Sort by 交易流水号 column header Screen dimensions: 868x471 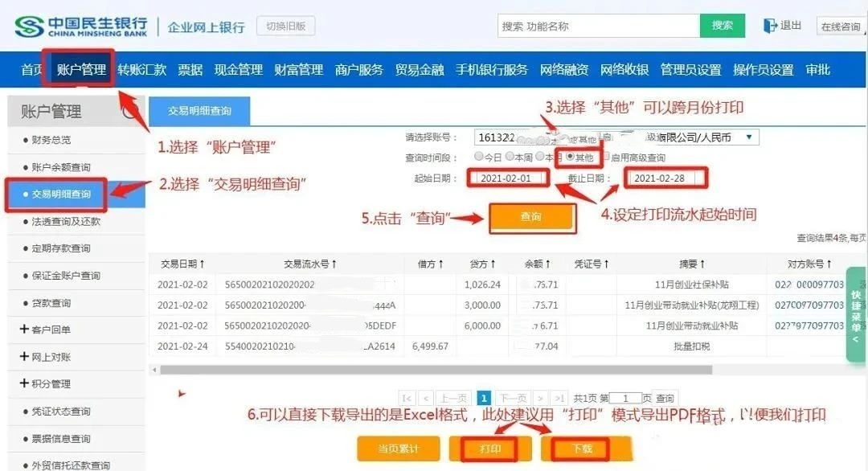(310, 264)
